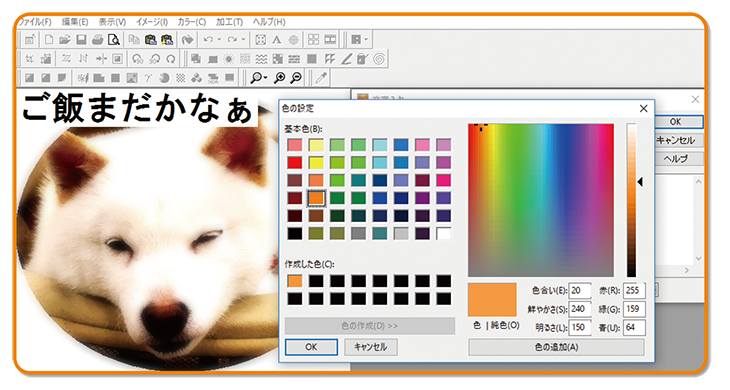The height and width of the screenshot is (390, 730).
Task: Click the filmstrip icon in the toolbar
Action: click(x=330, y=40)
